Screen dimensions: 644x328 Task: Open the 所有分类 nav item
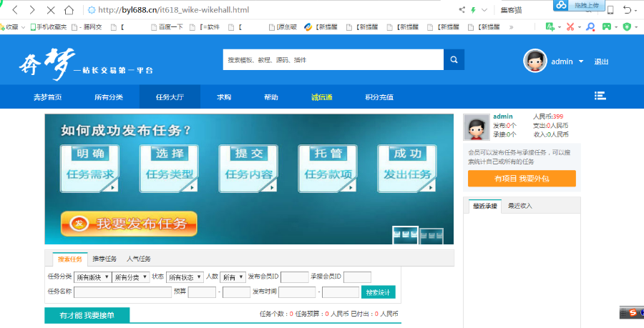pos(109,97)
